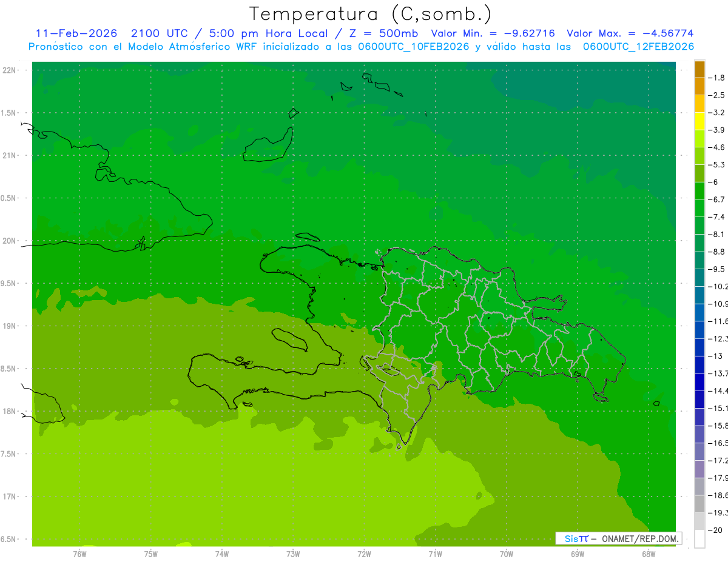Click the '74W' longitude axis label
Viewport: 728px width, 562px height.
222,554
